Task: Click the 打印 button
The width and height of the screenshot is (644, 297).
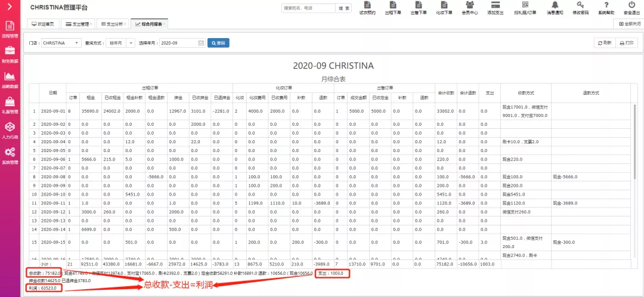Action: pos(627,43)
